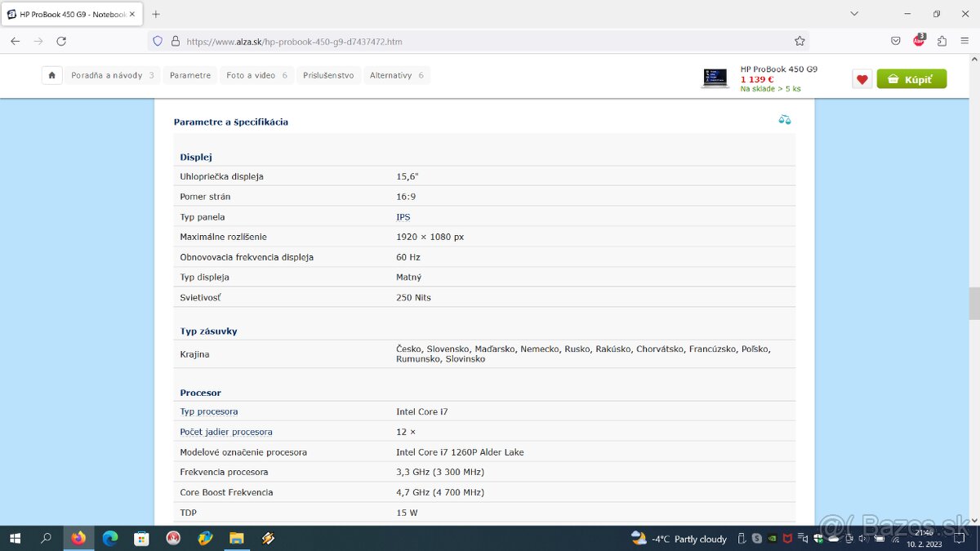This screenshot has width=980, height=551.
Task: Select the Parametre navigation tab
Action: click(x=189, y=75)
